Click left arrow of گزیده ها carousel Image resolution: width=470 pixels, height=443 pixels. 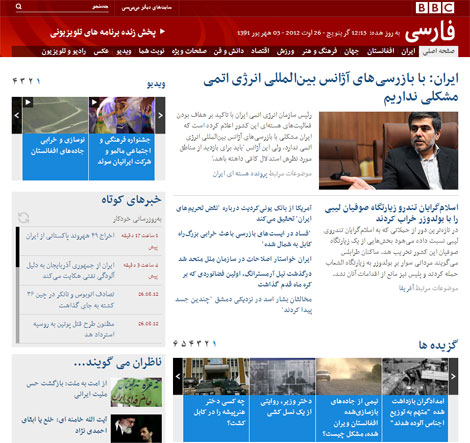point(178,377)
